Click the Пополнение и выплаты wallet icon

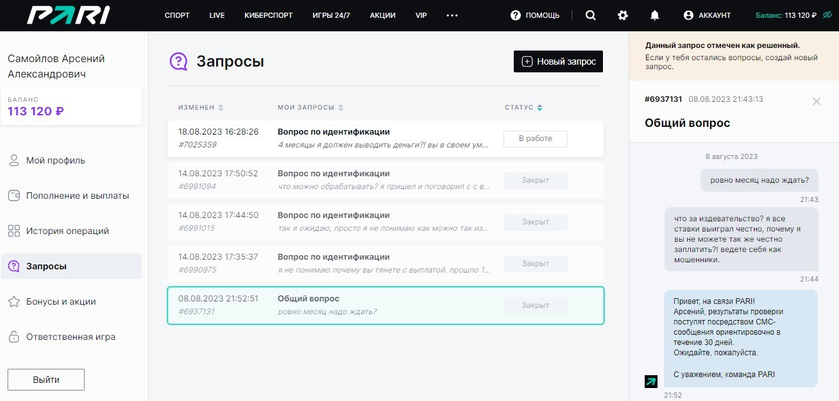point(14,196)
